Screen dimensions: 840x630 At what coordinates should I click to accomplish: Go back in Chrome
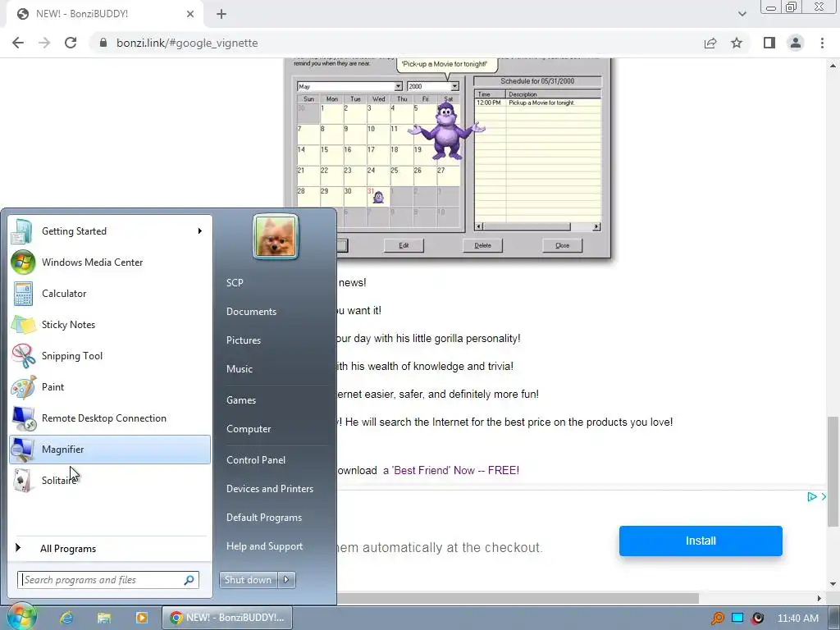coord(18,43)
